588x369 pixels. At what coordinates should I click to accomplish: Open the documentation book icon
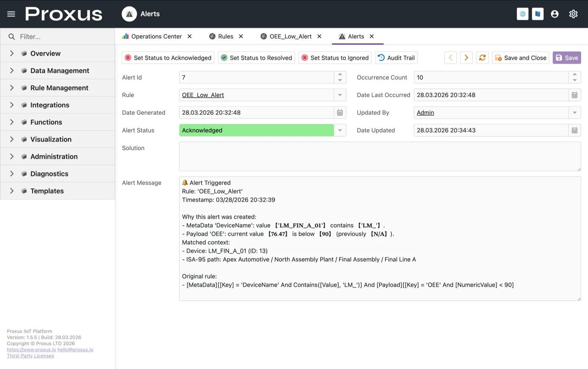(538, 14)
